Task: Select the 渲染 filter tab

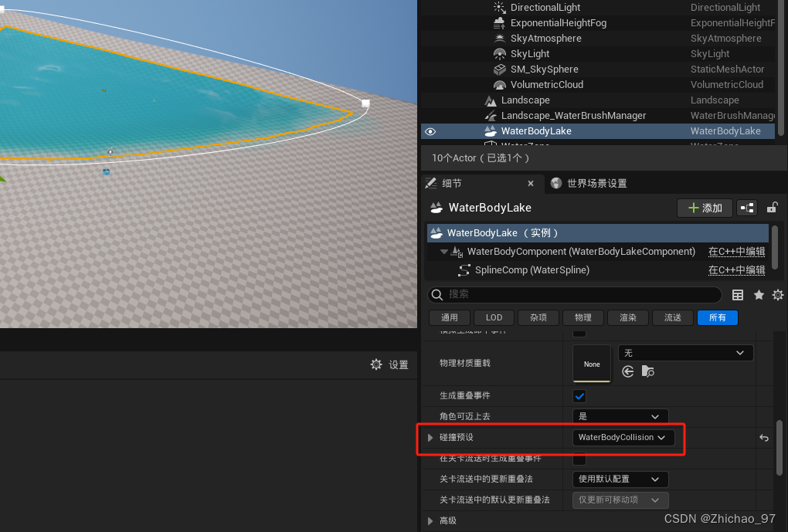Action: coord(627,317)
